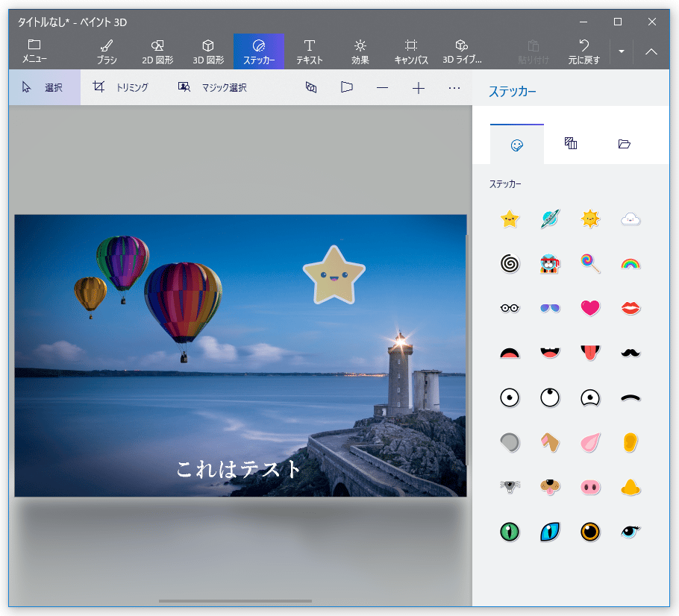679x616 pixels.
Task: Pick the eyebrow sticker
Action: pos(630,397)
